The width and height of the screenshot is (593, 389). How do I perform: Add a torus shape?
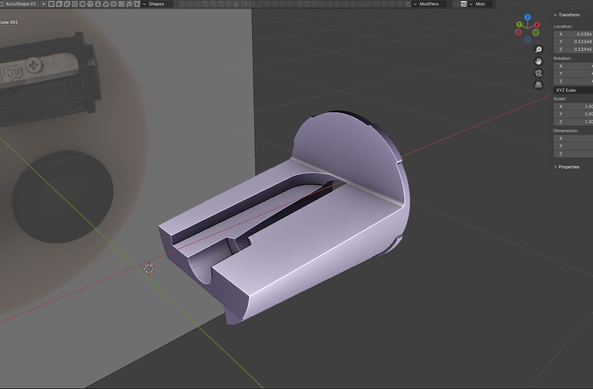[x=113, y=4]
